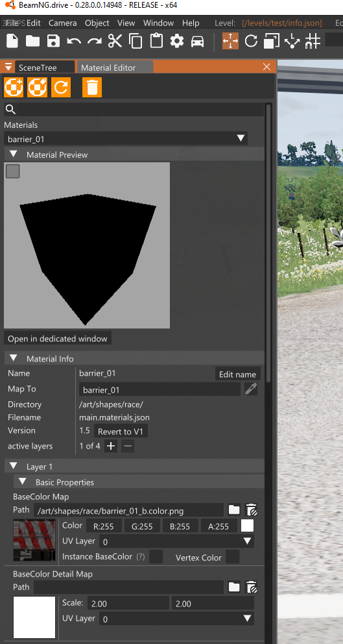Click the axis/local-world gizmo icon
Viewport: 343px width, 644px height.
[292, 41]
